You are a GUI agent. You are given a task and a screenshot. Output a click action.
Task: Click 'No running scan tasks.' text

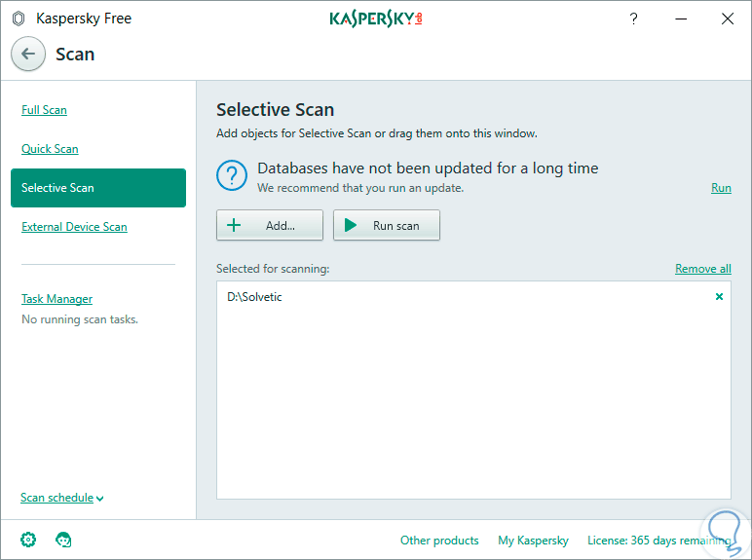80,319
